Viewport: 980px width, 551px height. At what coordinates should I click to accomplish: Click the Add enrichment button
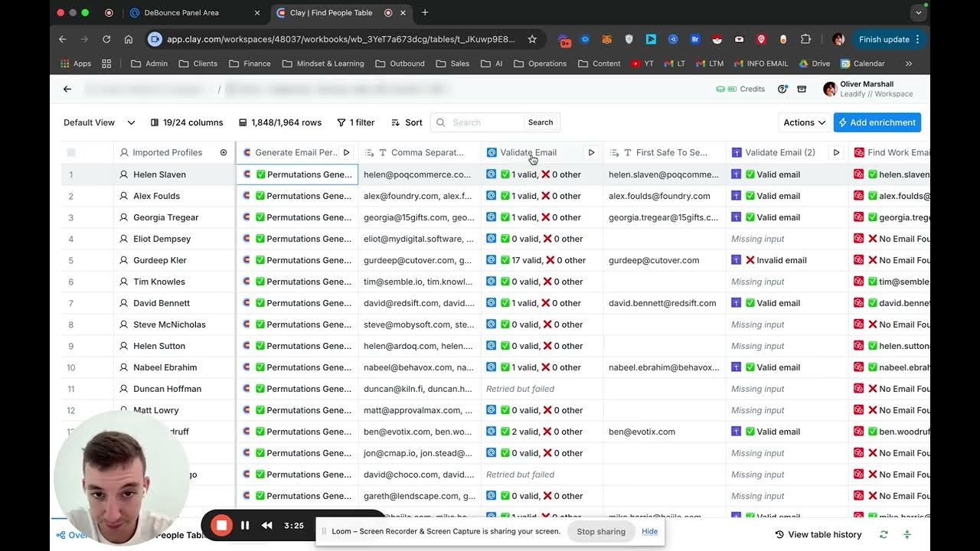[877, 122]
